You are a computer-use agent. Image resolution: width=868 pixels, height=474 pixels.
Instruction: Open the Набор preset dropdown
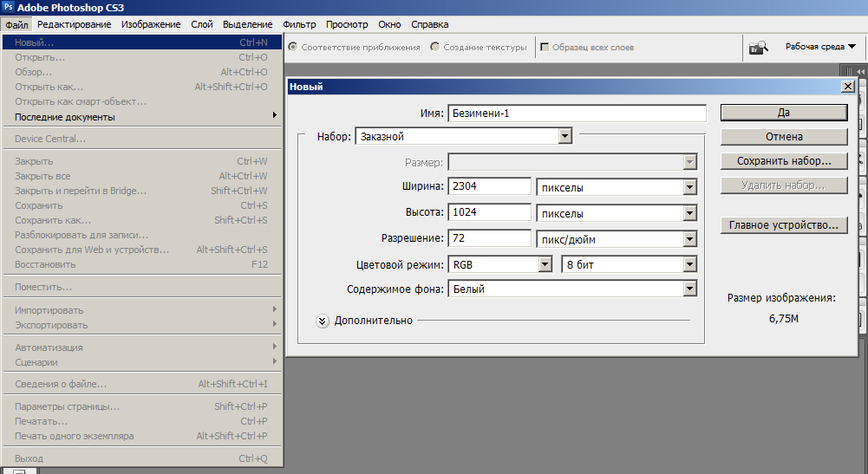pos(565,136)
